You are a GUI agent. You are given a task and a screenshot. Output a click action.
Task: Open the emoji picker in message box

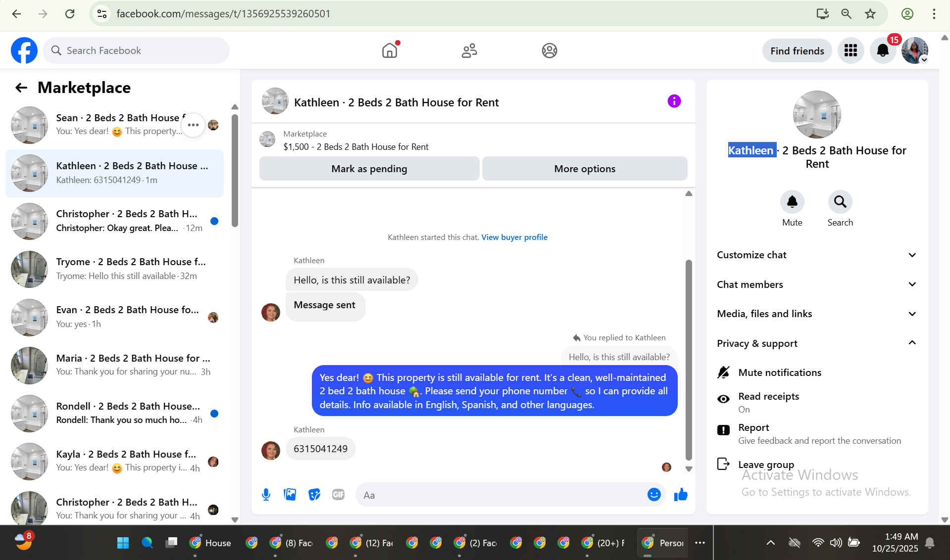(x=654, y=495)
